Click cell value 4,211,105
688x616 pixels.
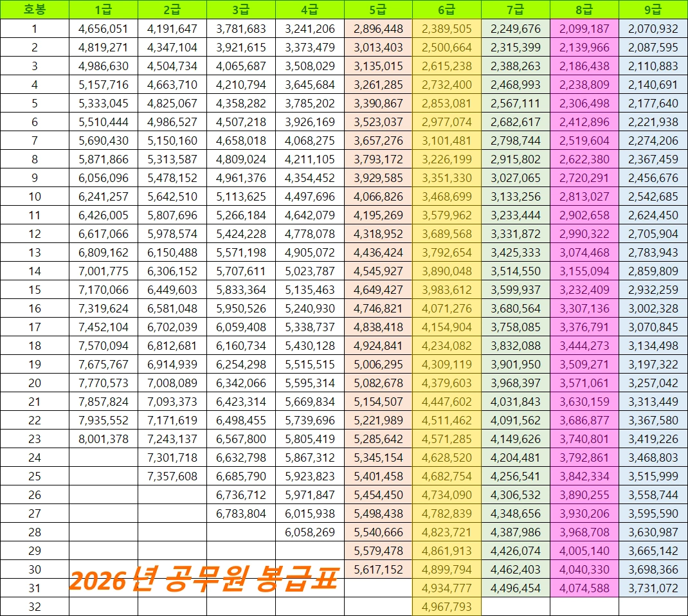310,159
